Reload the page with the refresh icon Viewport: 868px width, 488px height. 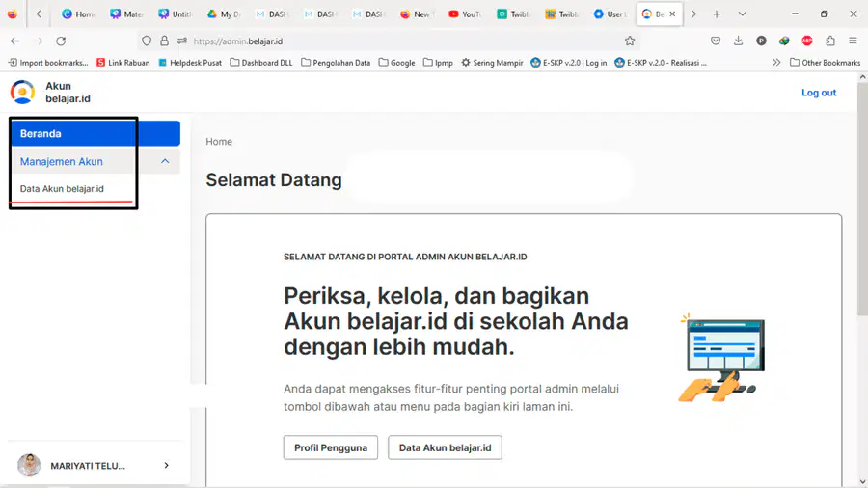click(x=61, y=41)
